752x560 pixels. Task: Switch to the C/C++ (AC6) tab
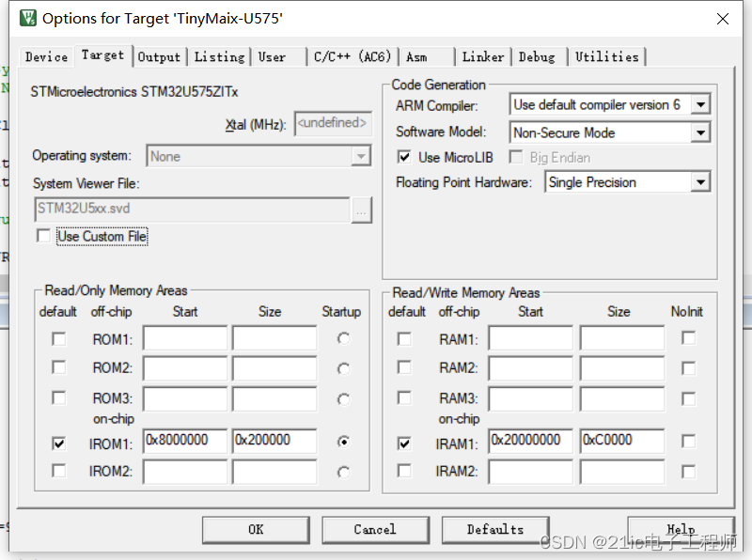[352, 57]
